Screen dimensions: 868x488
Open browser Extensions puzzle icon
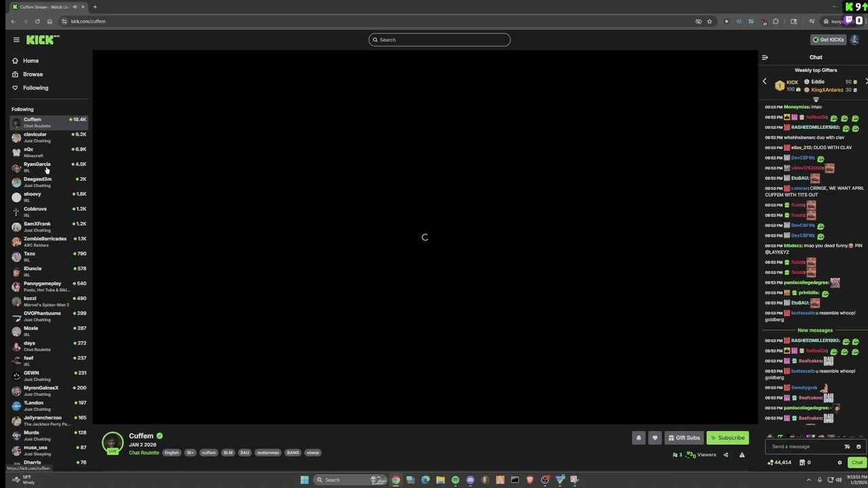click(x=776, y=22)
